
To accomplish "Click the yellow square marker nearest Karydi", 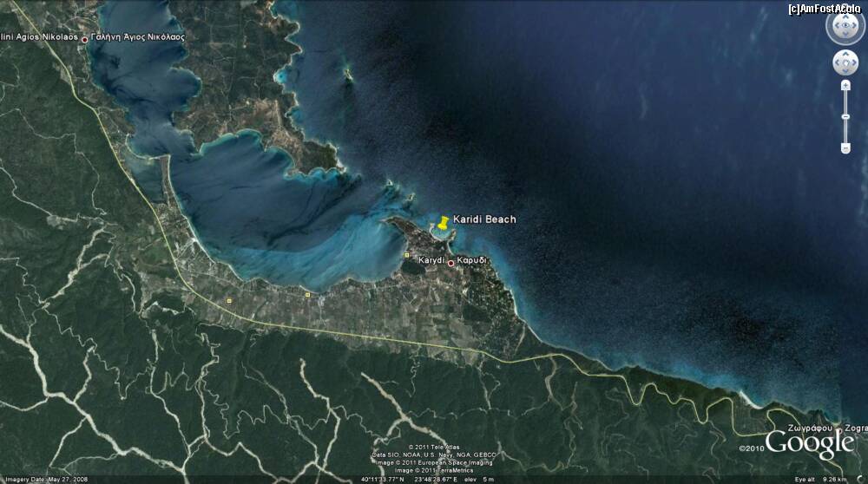I will coord(407,254).
